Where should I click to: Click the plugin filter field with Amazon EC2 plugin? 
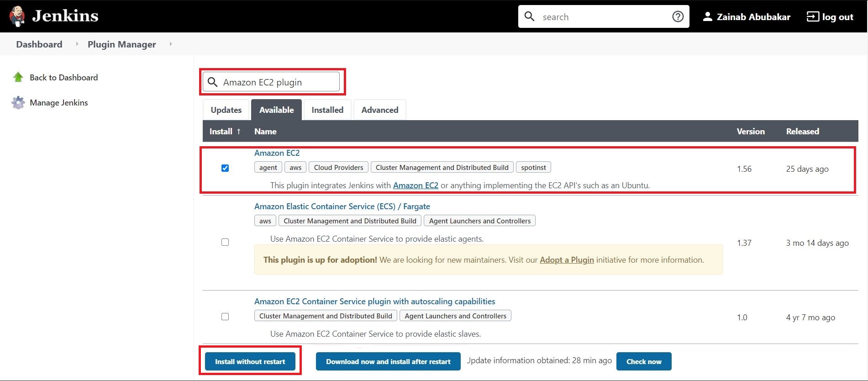click(x=271, y=82)
